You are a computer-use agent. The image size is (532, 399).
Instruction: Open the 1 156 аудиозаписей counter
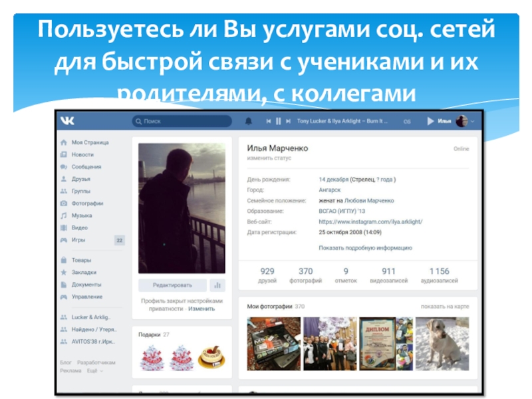pos(440,275)
